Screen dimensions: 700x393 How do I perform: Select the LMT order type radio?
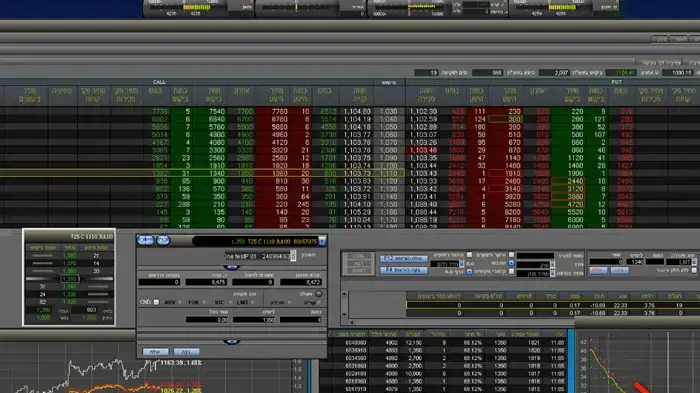pyautogui.click(x=253, y=302)
